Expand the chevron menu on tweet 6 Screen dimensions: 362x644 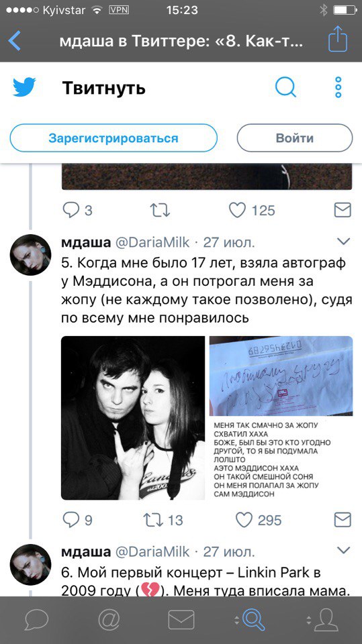(x=343, y=550)
